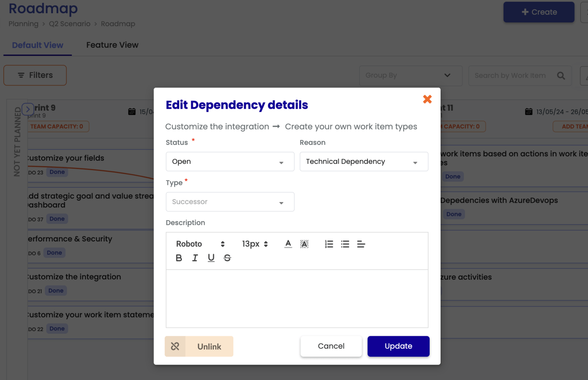Expand the Reason dropdown
This screenshot has height=380, width=588.
coord(364,162)
